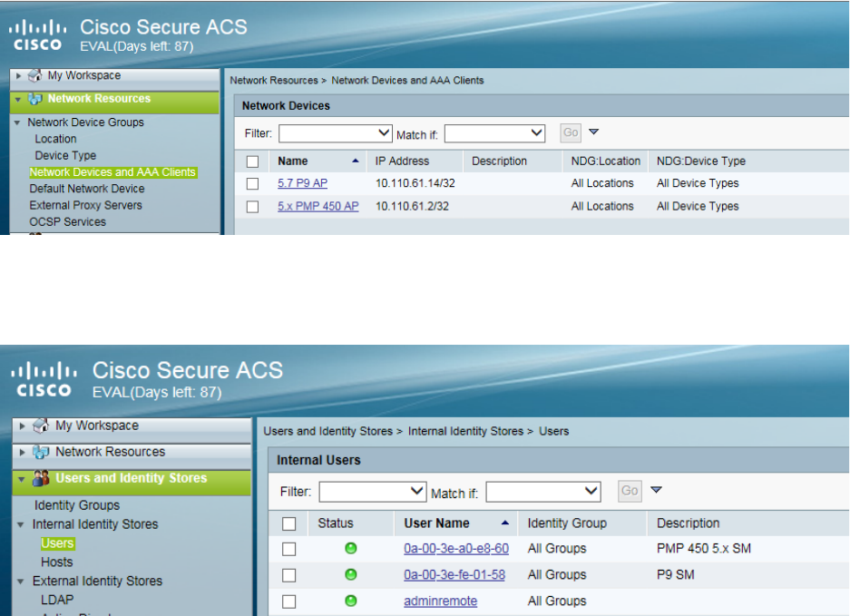This screenshot has width=850, height=616.
Task: Check the 0a-00-3e-fe-01-58 user checkbox
Action: pyautogui.click(x=289, y=575)
